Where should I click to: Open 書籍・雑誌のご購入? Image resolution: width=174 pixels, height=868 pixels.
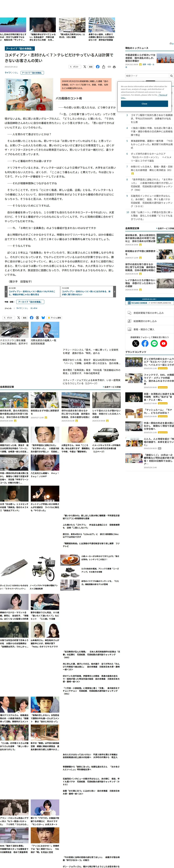point(150,329)
